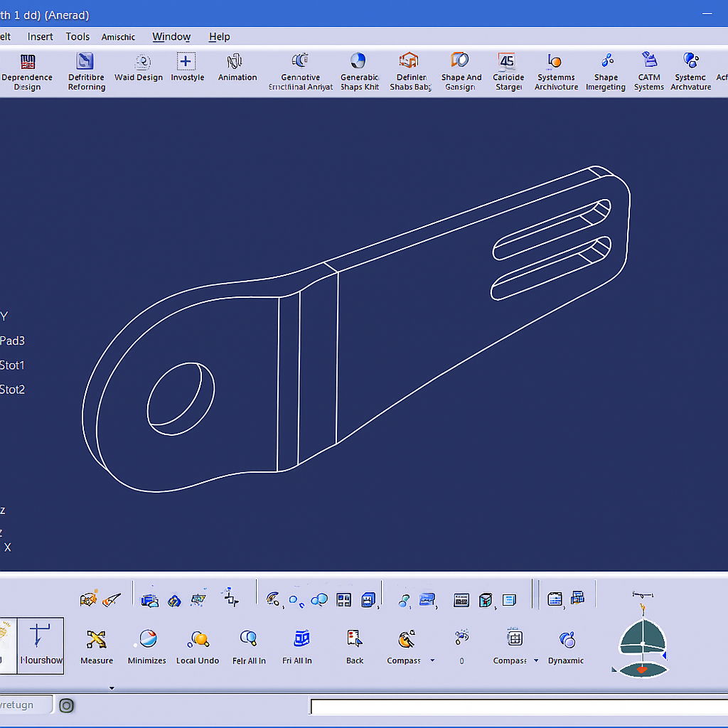Image resolution: width=728 pixels, height=728 pixels.
Task: Select Stot1 in the specification tree
Action: [13, 365]
